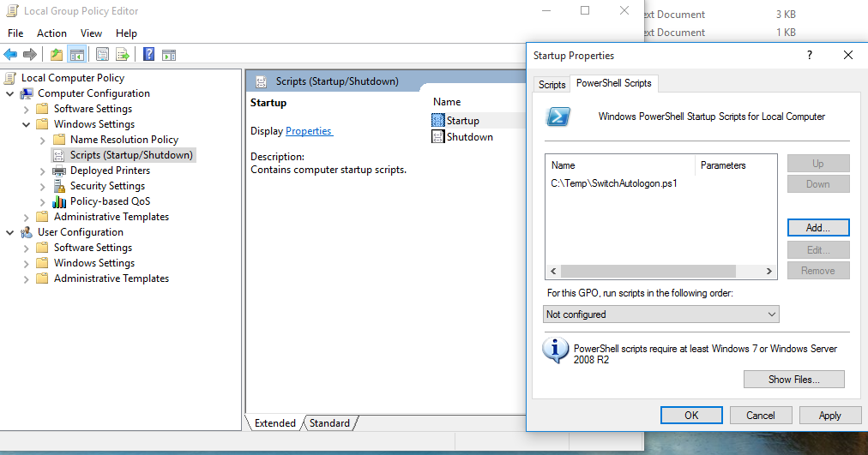Click the Back arrow toolbar icon
The image size is (868, 455).
[x=10, y=54]
